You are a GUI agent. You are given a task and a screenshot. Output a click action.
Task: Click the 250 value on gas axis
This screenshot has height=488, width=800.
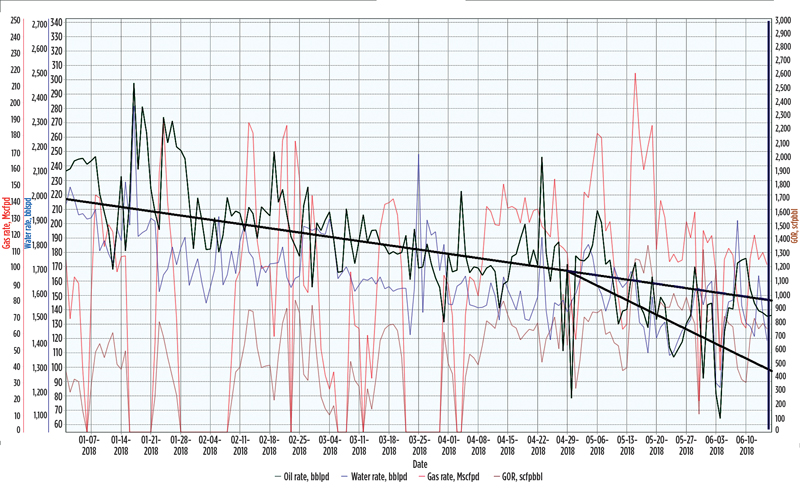14,20
